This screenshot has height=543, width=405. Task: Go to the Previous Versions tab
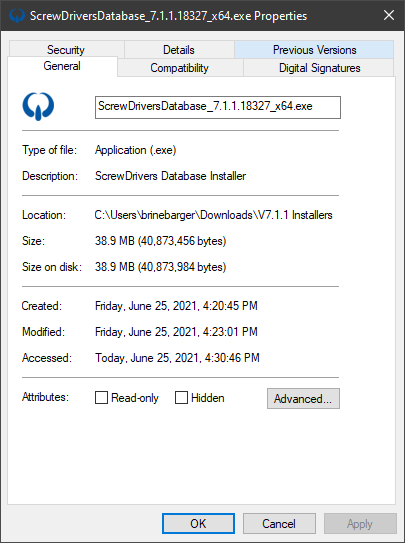314,50
